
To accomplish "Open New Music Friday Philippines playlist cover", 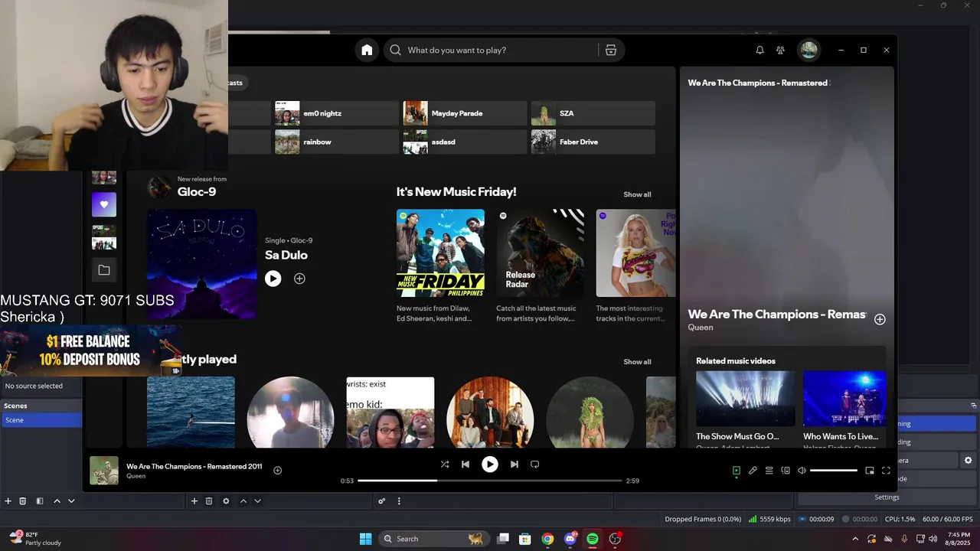I will coord(440,253).
